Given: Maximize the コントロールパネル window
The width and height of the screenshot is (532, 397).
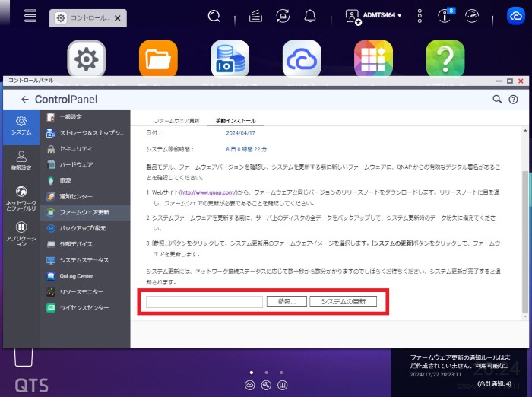Looking at the screenshot, I should click(510, 81).
